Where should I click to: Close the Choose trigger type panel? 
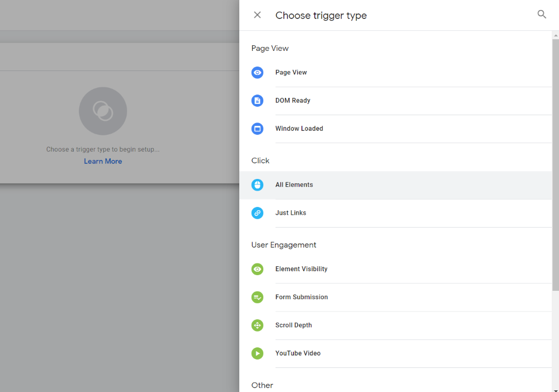[x=257, y=15]
